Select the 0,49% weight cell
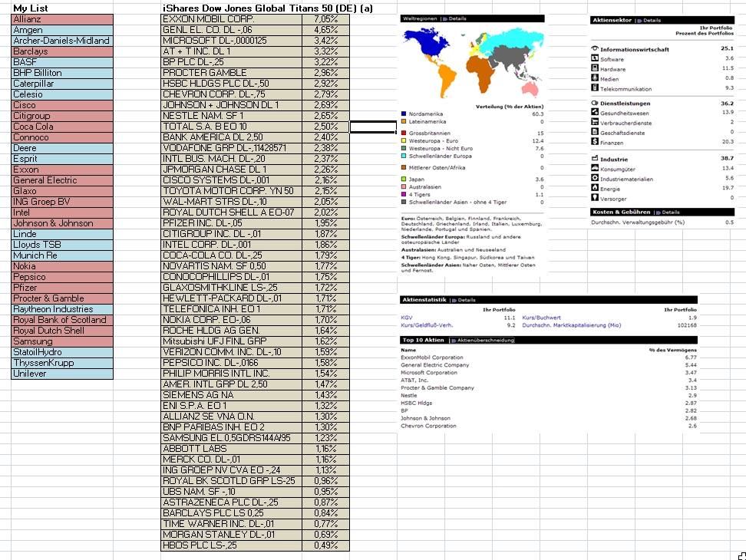 pyautogui.click(x=326, y=545)
